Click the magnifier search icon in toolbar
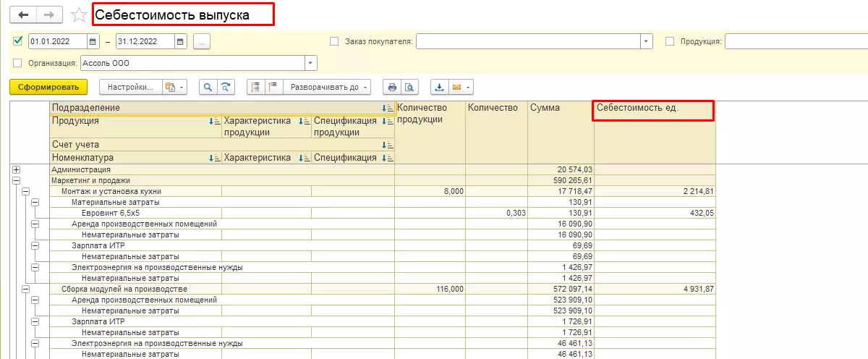Viewport: 868px width, 359px height. (208, 87)
